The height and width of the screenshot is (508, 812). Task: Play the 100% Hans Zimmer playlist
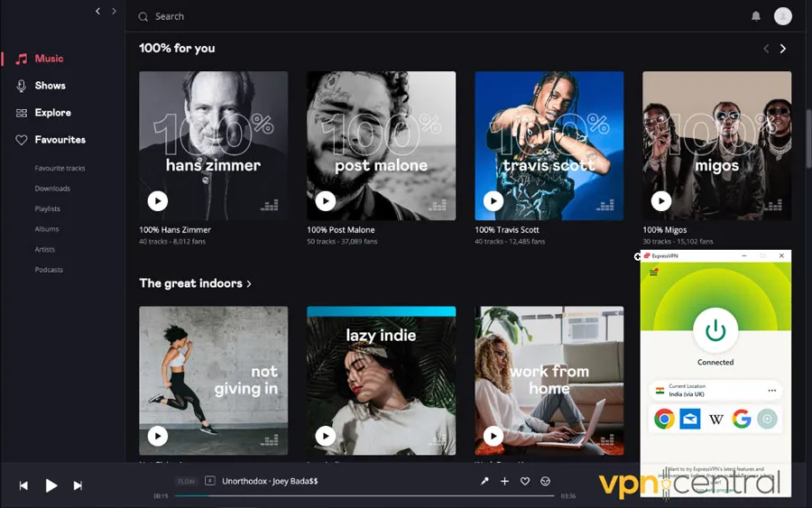pos(157,201)
